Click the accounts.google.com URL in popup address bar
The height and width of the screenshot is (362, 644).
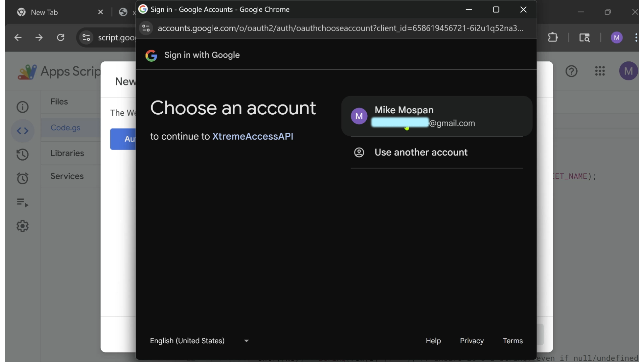tap(340, 28)
